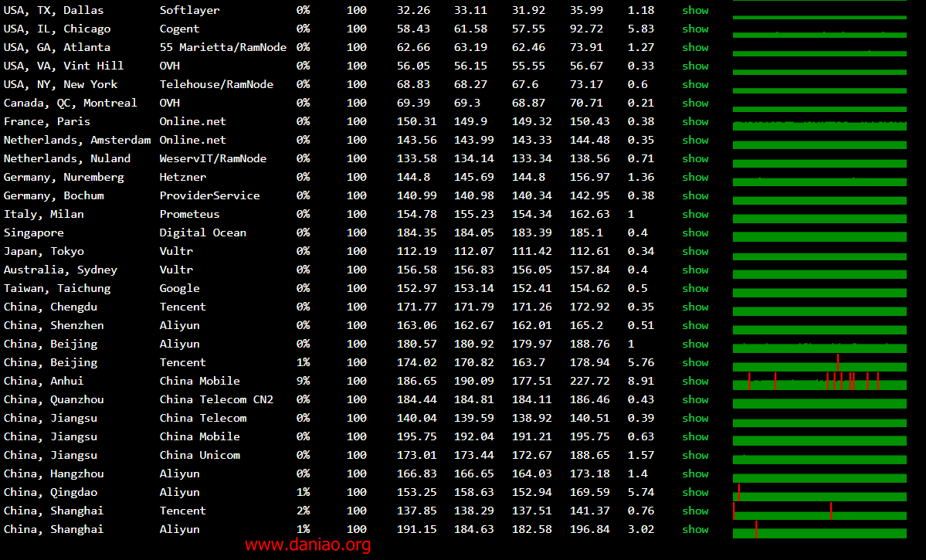Click "show" in the Canada, QC, Montreal row
This screenshot has height=560, width=926.
(x=695, y=103)
